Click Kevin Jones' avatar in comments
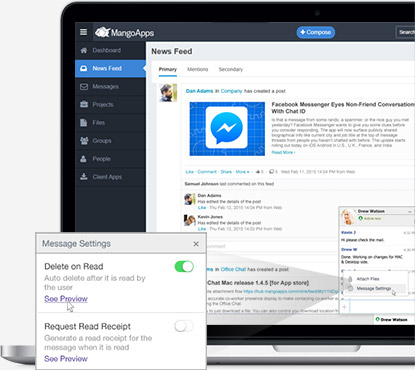Viewport: 415px width, 370px height. [x=190, y=220]
